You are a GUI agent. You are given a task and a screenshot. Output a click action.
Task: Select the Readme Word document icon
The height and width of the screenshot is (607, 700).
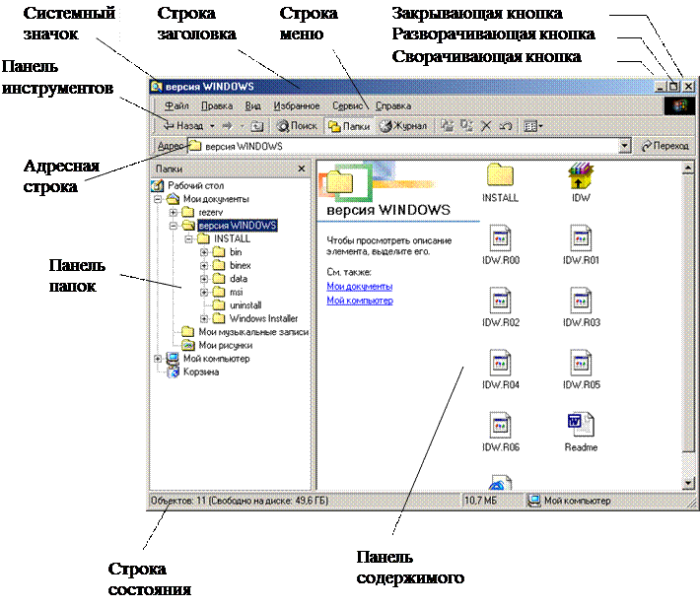coord(581,425)
